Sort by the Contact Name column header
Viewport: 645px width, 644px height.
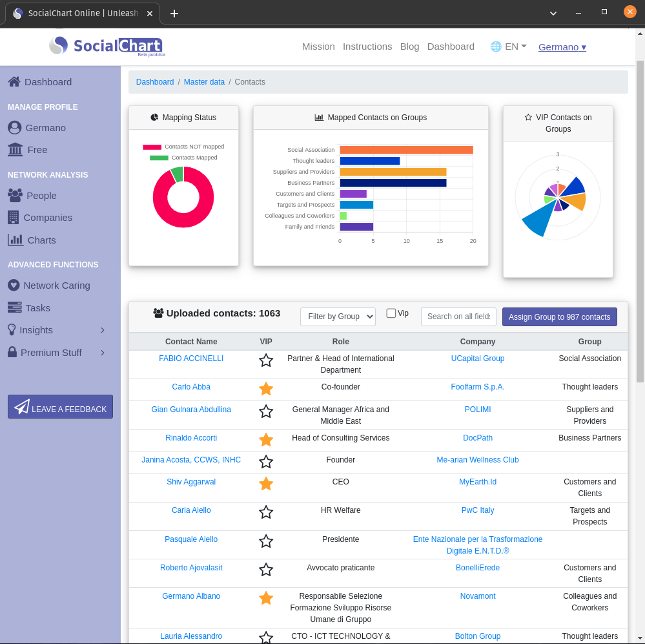(191, 342)
